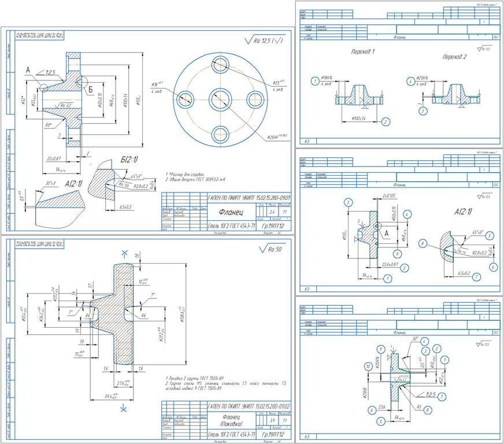Viewport: 504px width, 444px height.
Task: Click the mass value "2,4" in the title block
Action: (272, 212)
